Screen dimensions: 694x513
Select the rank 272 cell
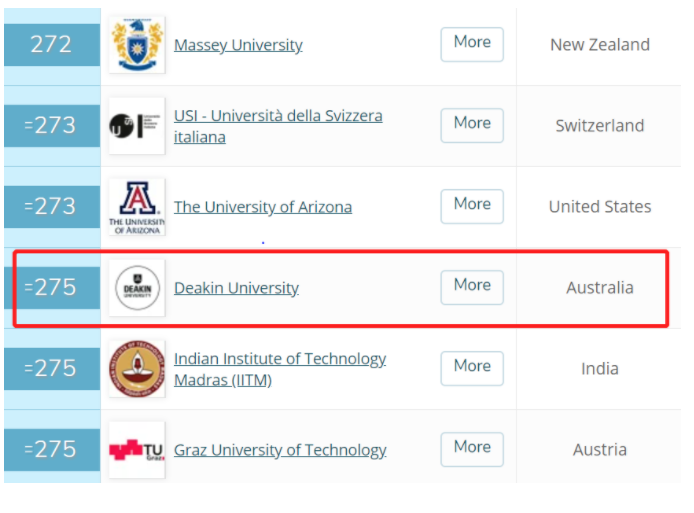click(x=52, y=45)
